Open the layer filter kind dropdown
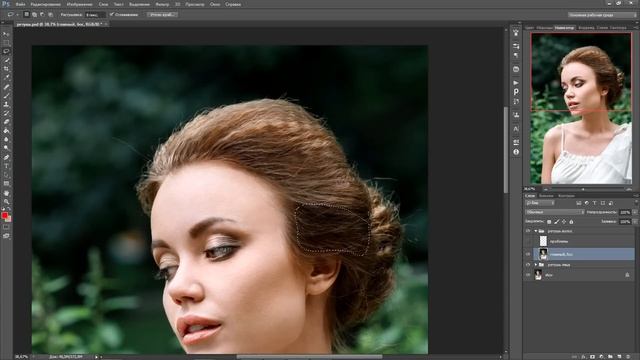The height and width of the screenshot is (360, 640). pos(540,203)
